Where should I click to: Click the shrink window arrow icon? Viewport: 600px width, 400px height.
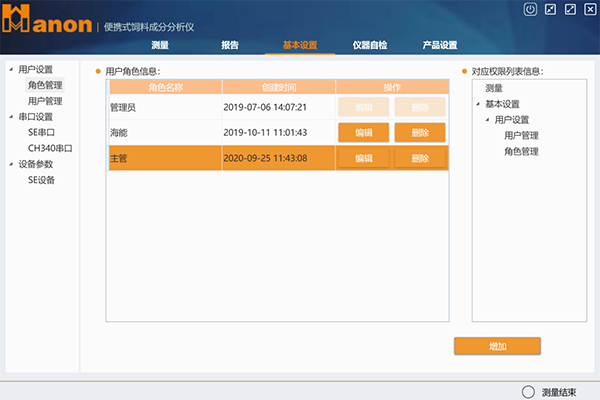[x=550, y=10]
